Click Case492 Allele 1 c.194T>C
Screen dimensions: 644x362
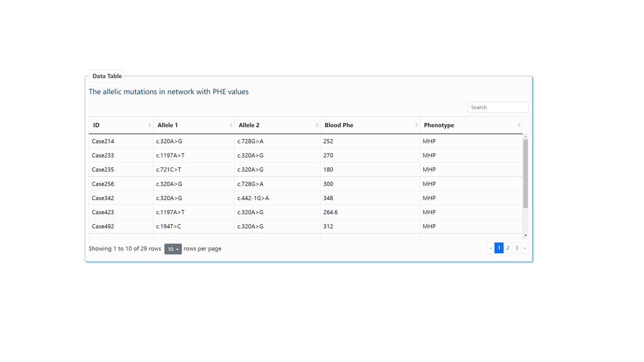[x=169, y=226]
